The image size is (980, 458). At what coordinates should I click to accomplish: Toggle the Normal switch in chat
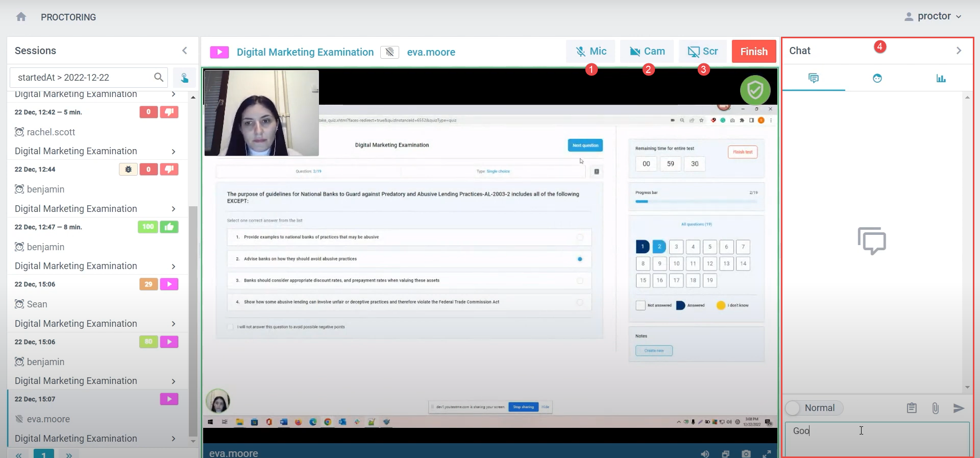coord(794,408)
